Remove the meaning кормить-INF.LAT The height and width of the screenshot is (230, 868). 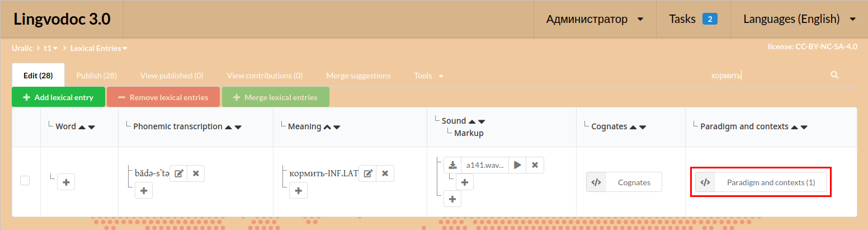(x=385, y=173)
